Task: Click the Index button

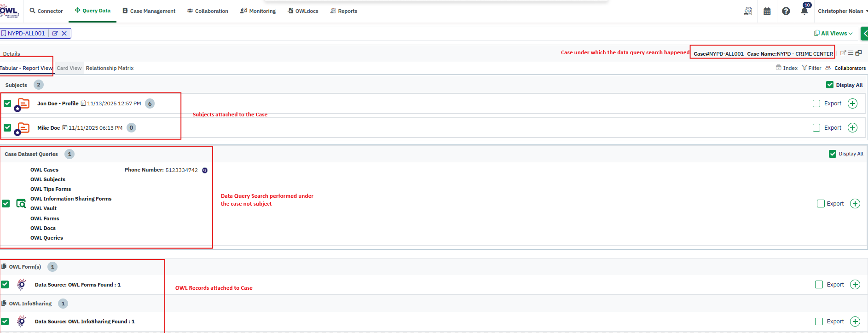Action: [x=787, y=68]
